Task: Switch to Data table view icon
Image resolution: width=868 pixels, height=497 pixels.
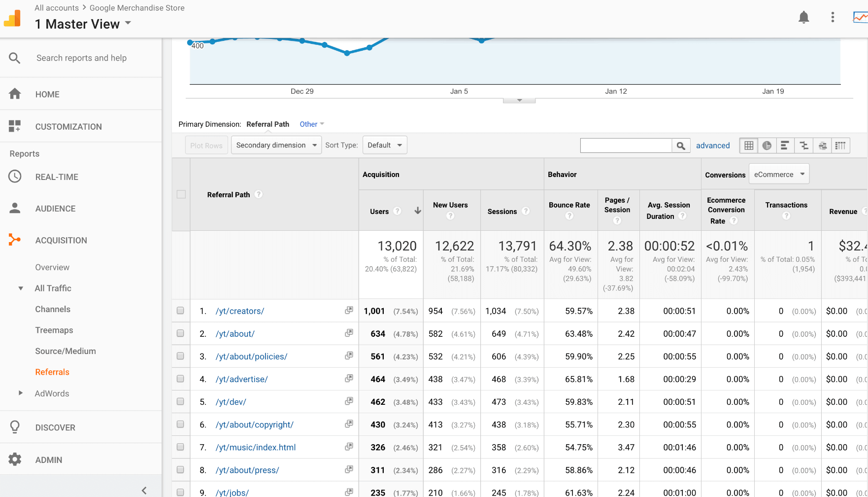Action: (749, 145)
